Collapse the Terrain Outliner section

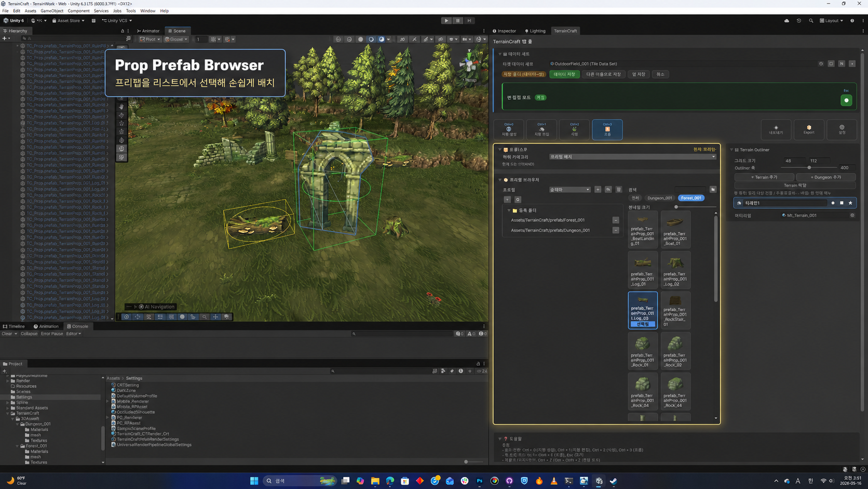731,150
